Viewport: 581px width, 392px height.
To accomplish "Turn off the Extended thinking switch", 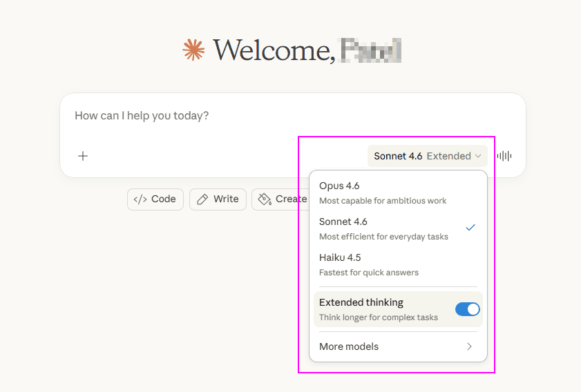I will pyautogui.click(x=467, y=309).
